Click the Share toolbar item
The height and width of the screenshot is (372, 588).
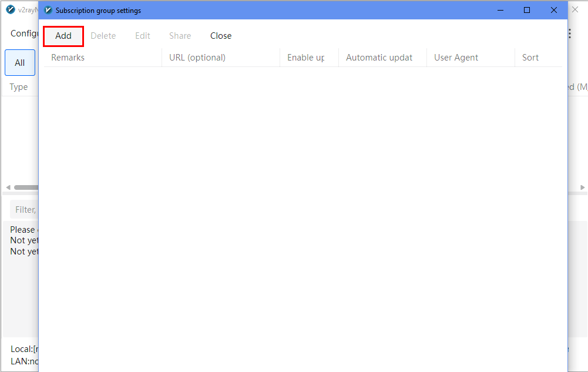click(180, 36)
